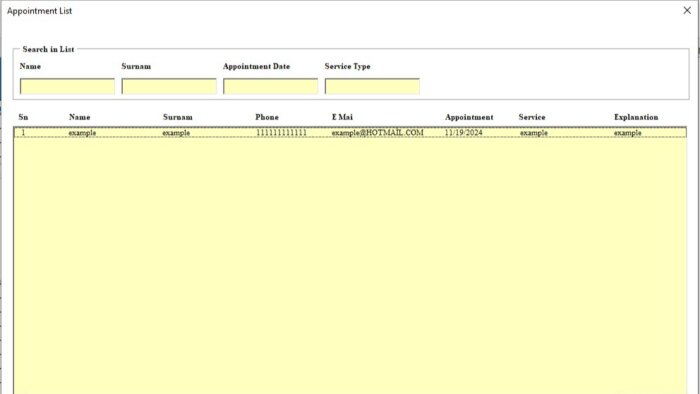This screenshot has height=394, width=700.
Task: Select example under the Surnam column
Action: pyautogui.click(x=176, y=133)
